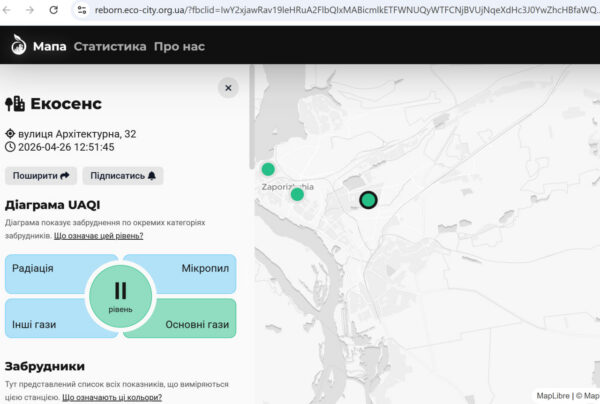600x404 pixels.
Task: Click the Eco-City logo icon in header
Action: 18,46
